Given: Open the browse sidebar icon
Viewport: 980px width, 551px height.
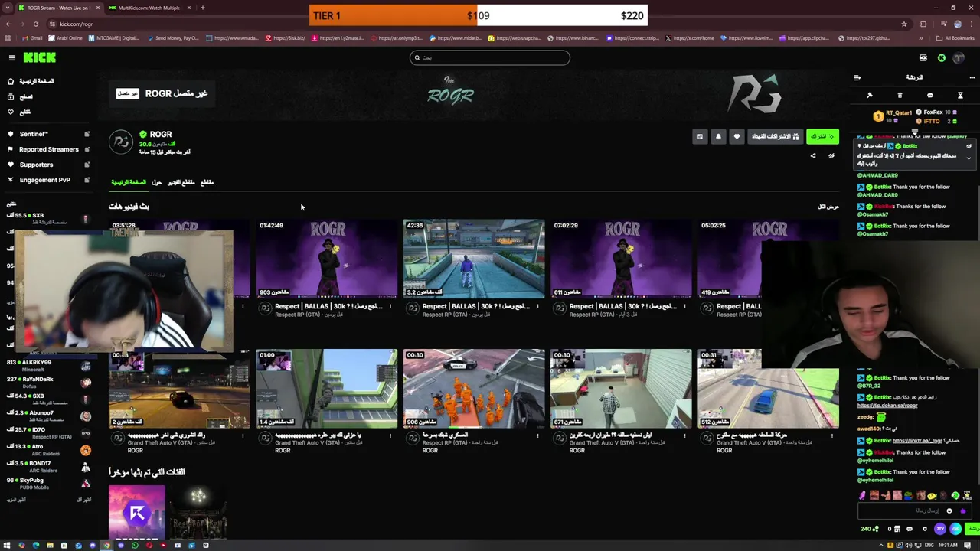Looking at the screenshot, I should pyautogui.click(x=11, y=96).
